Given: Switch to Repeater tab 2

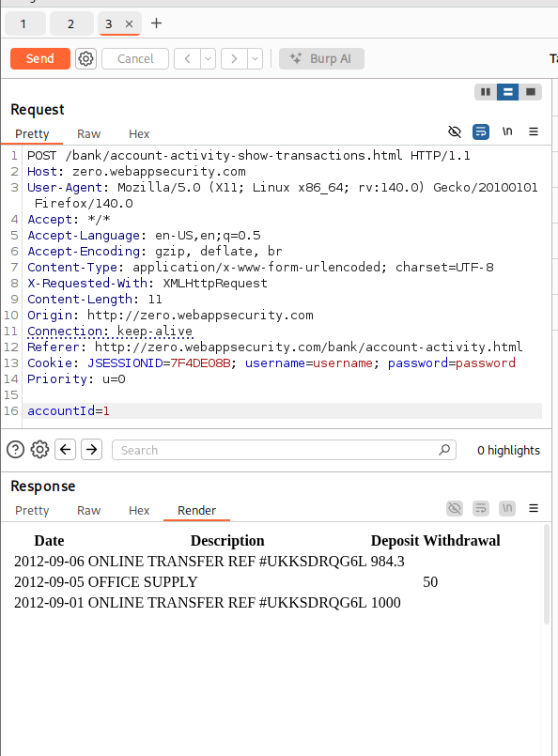Looking at the screenshot, I should click(71, 24).
